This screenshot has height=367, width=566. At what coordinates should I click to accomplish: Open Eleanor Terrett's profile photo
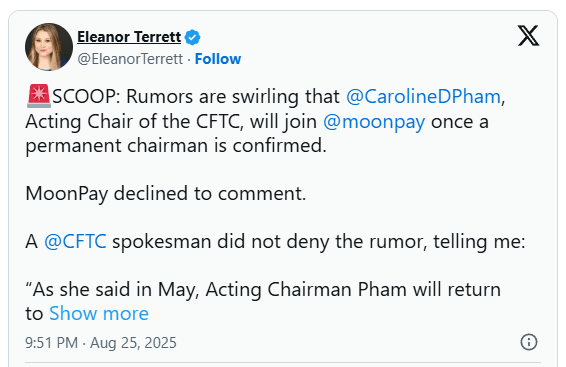coord(49,47)
